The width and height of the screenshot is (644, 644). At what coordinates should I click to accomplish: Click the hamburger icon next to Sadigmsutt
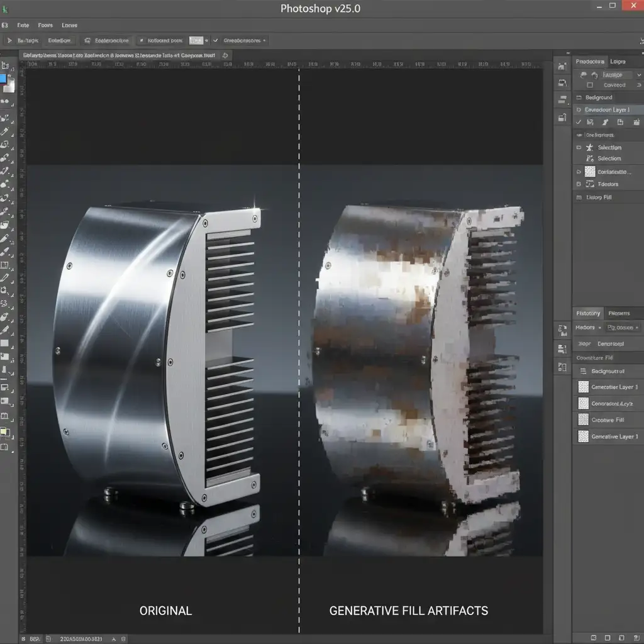click(x=583, y=371)
